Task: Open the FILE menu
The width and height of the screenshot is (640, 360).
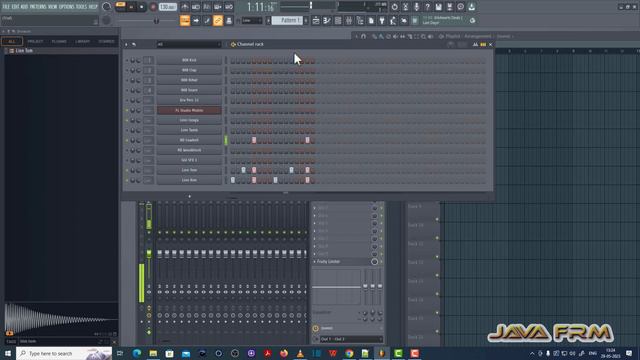Action: 6,7
